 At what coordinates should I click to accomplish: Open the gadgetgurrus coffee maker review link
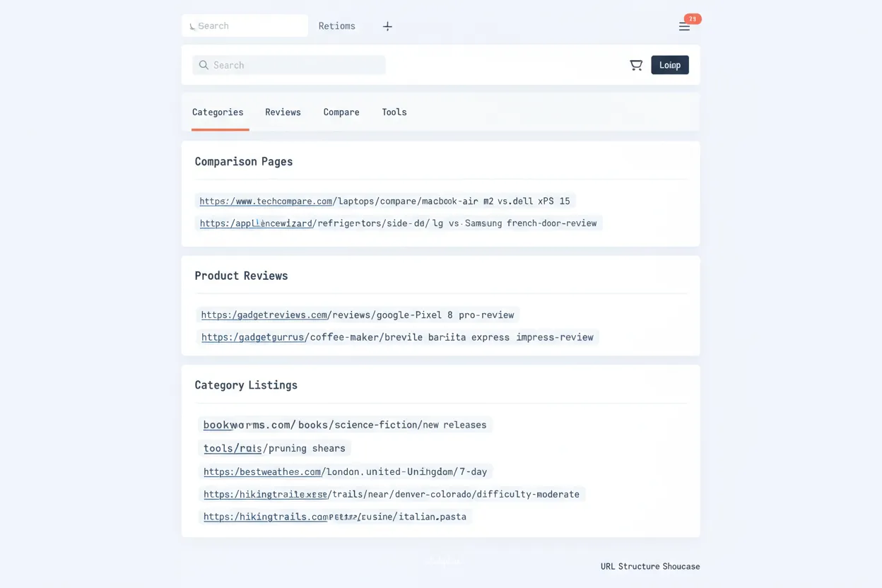(x=398, y=337)
